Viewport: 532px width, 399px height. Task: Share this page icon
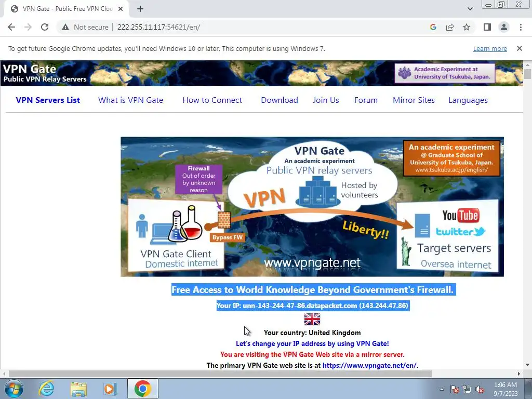[x=450, y=27]
